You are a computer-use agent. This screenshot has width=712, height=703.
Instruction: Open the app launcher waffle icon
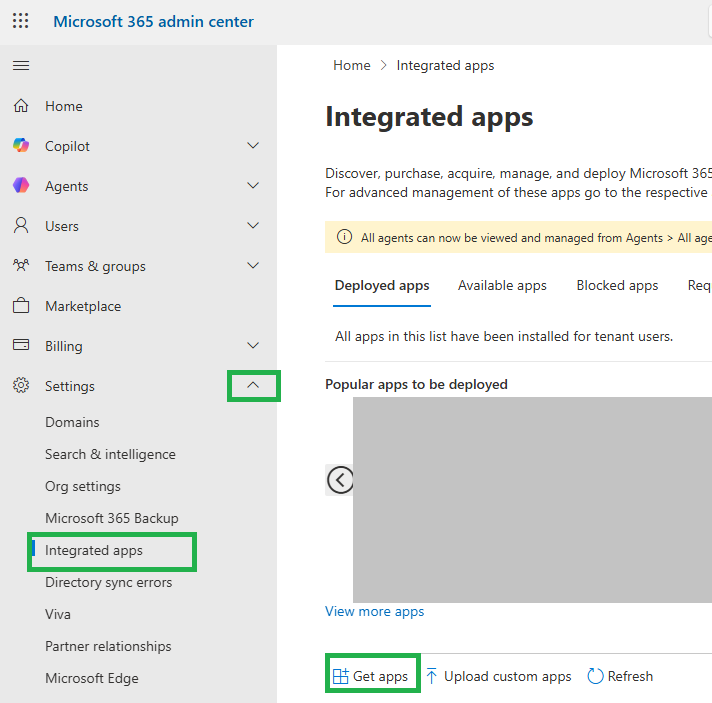pos(20,21)
